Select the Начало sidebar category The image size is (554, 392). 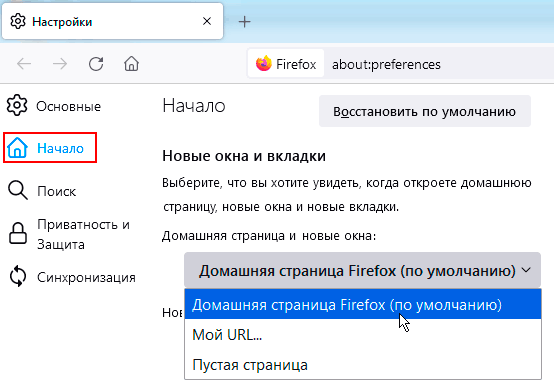click(50, 148)
